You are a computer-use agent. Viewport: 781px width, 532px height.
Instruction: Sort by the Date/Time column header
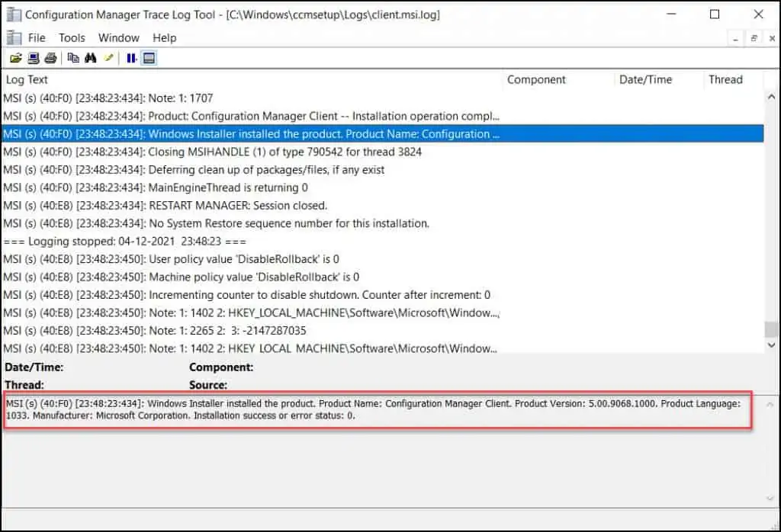pyautogui.click(x=659, y=79)
